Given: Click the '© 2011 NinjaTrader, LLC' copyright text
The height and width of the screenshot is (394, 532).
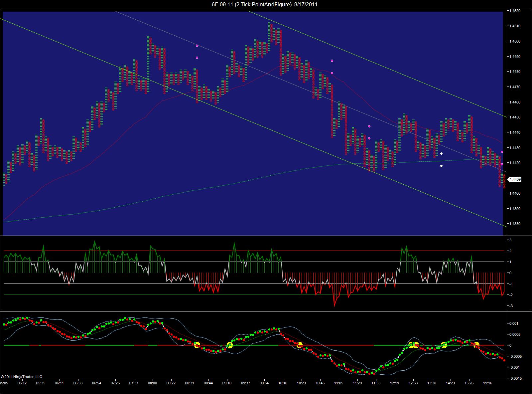Looking at the screenshot, I should (22, 377).
